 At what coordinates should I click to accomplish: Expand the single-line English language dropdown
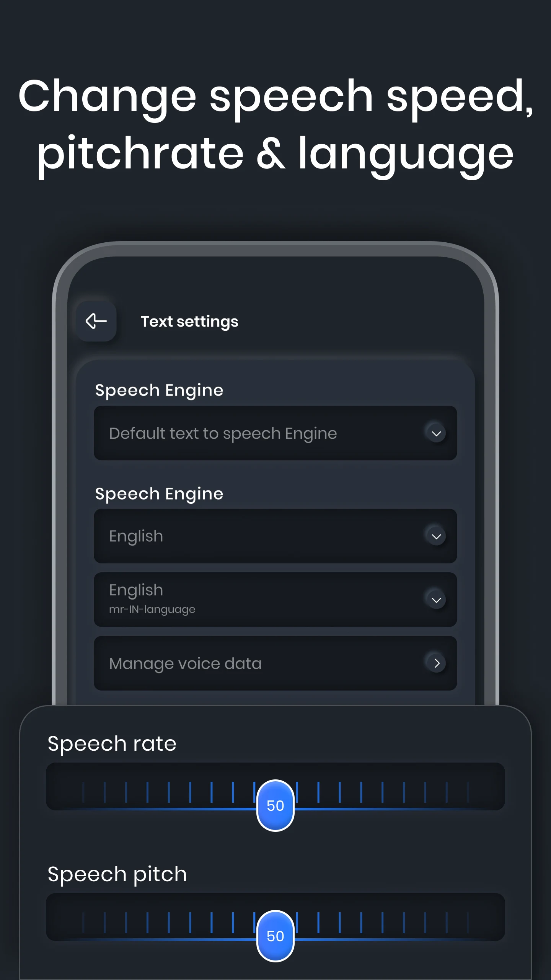pos(245,536)
